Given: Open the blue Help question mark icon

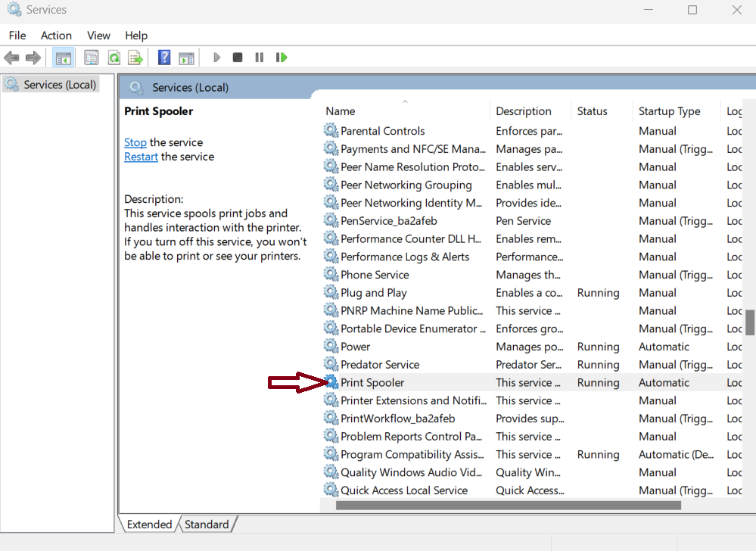Looking at the screenshot, I should point(164,58).
